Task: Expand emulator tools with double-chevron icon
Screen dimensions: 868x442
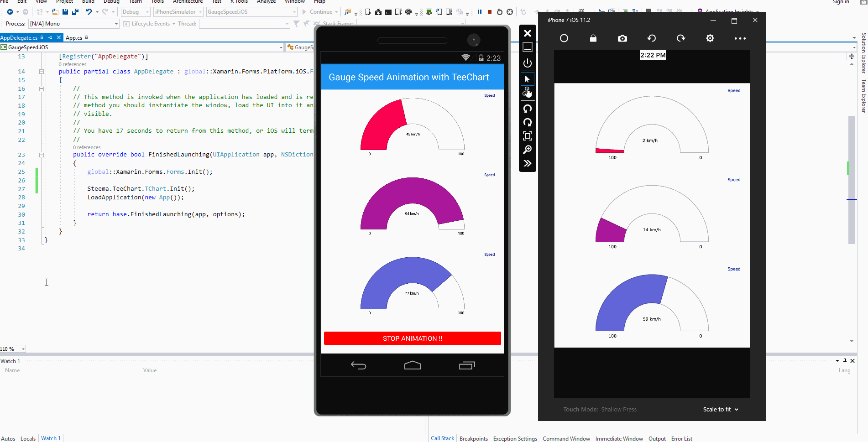Action: coord(528,163)
